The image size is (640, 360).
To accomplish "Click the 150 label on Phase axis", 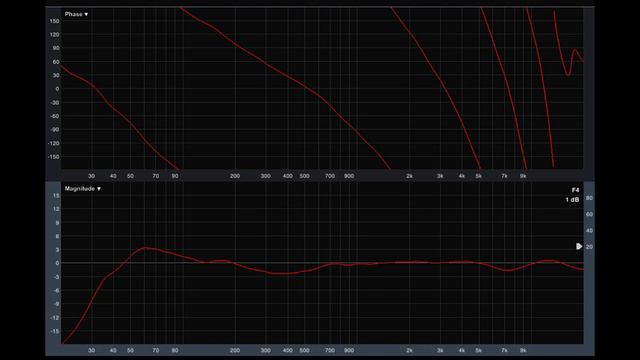I will 54,21.
